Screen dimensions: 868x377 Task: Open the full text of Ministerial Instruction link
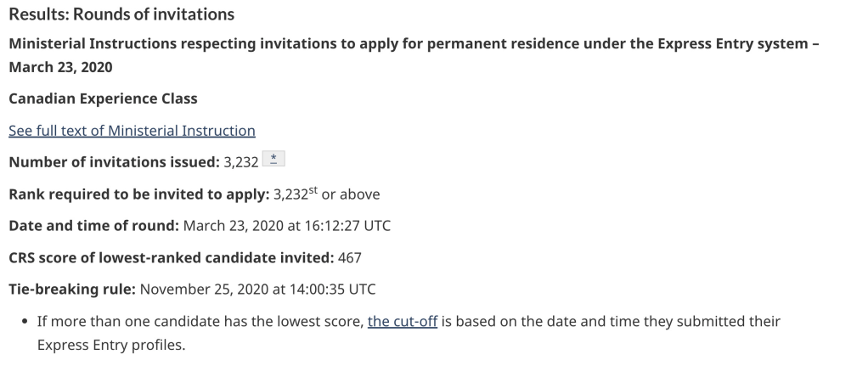[132, 131]
